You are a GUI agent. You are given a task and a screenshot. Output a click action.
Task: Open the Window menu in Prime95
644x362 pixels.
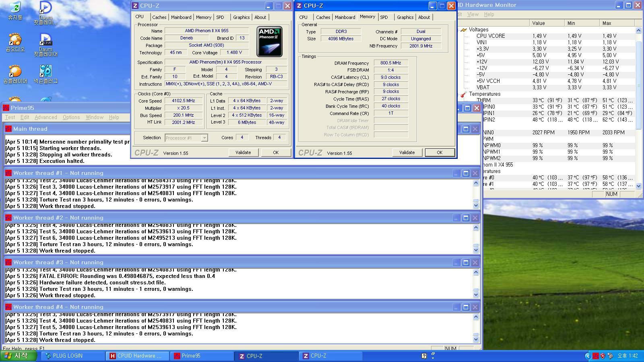pyautogui.click(x=95, y=117)
